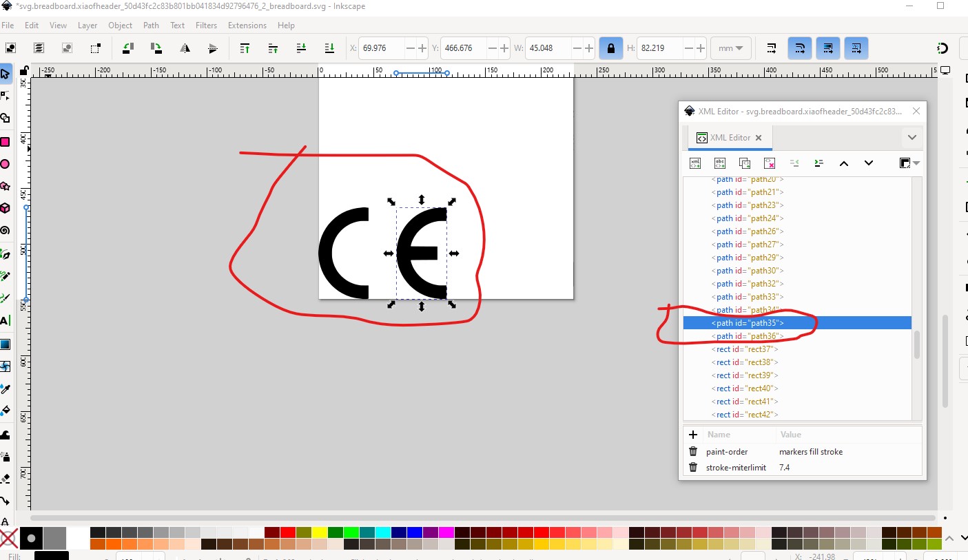Toggle move patterns with object button
Image resolution: width=968 pixels, height=560 pixels.
856,48
